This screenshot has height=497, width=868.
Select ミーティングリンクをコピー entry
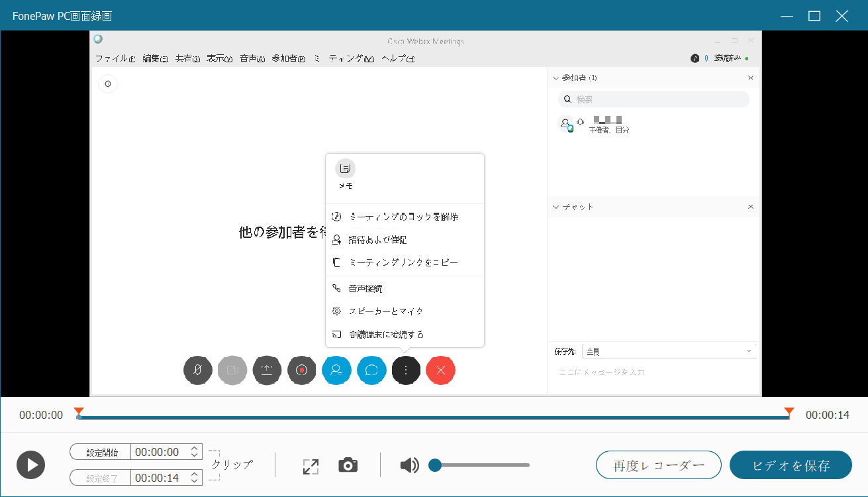(405, 262)
